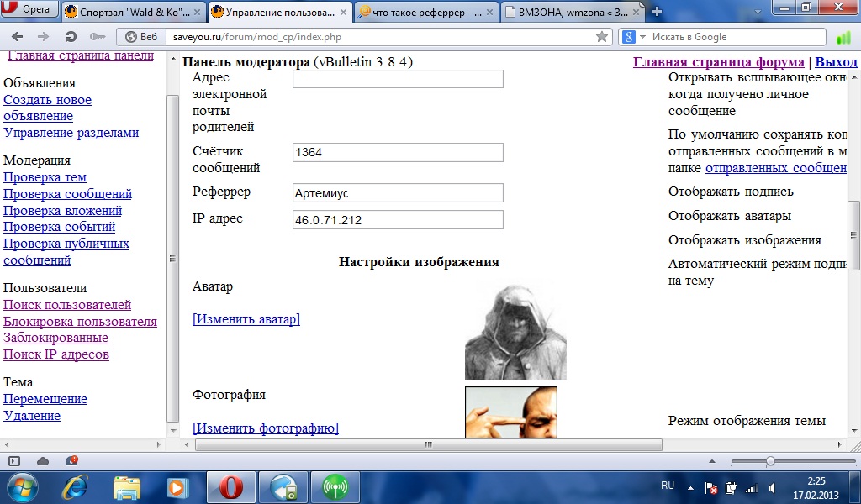Open Windows Explorer folder taskbar icon

[126, 487]
